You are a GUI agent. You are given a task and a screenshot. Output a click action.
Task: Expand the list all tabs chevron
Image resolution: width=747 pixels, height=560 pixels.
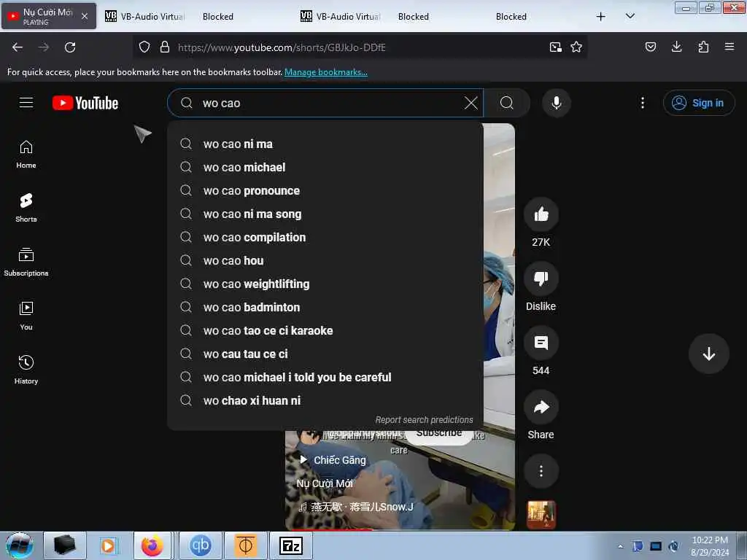[630, 16]
